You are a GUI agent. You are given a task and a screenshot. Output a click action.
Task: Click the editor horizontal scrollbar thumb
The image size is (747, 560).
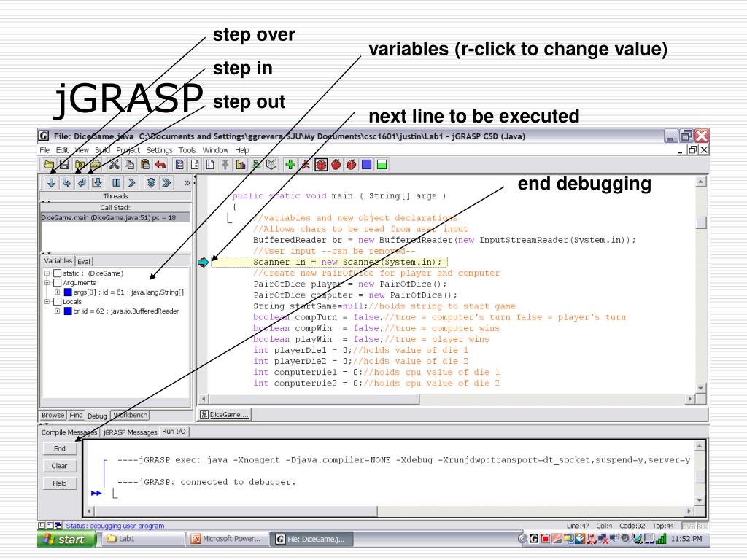[314, 399]
